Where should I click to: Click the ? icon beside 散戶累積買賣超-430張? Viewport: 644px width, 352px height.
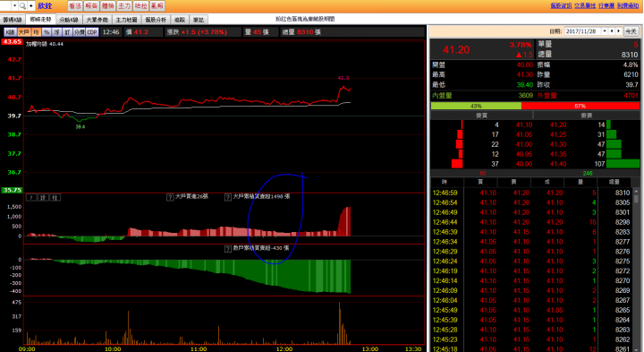(228, 249)
